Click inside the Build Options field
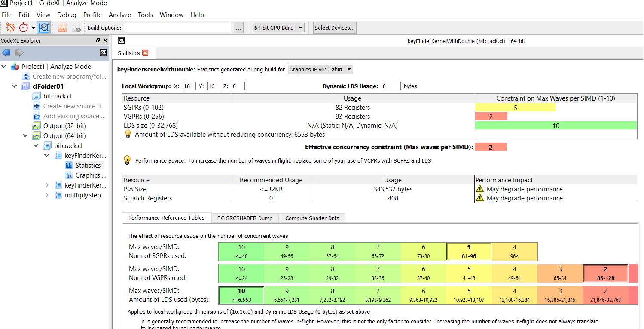Viewport: 644px width, 329px height. (x=177, y=27)
